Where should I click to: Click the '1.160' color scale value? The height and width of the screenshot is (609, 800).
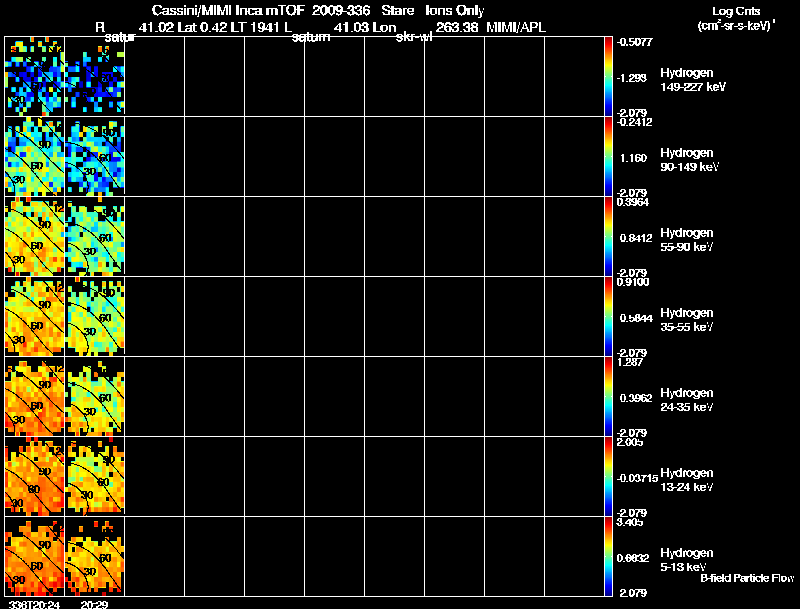tap(633, 158)
